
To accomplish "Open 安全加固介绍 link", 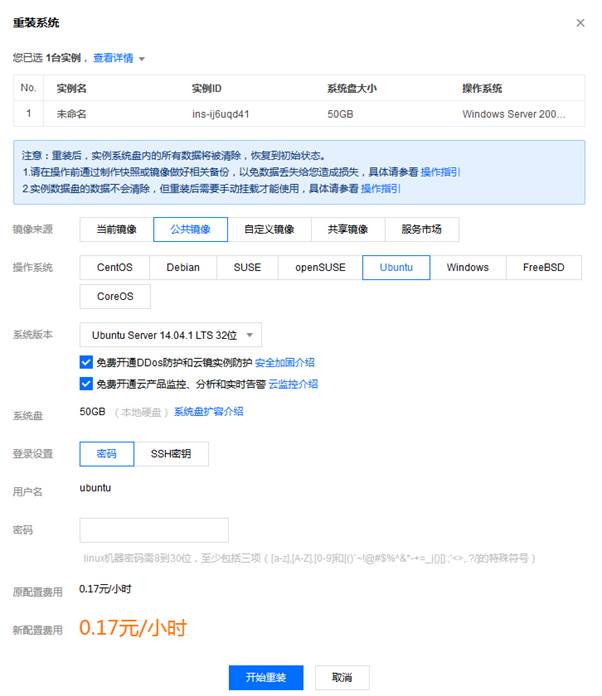I will [285, 362].
